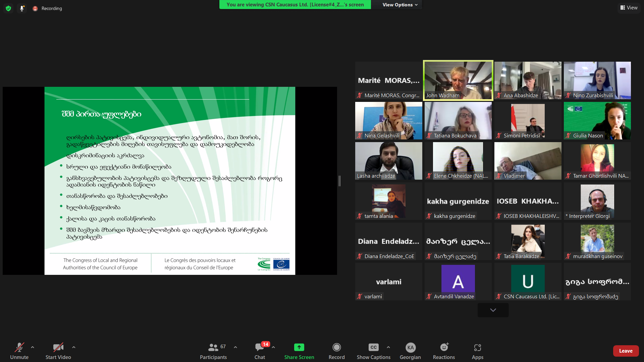Viewport: 644px width, 362px height.
Task: Open the View Options dropdown
Action: pyautogui.click(x=400, y=5)
